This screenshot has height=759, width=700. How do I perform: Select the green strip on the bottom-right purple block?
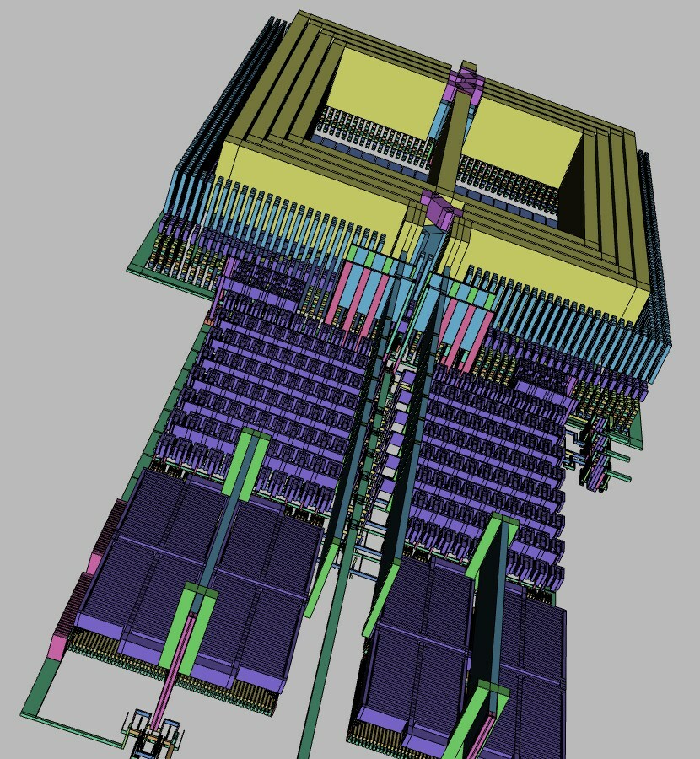pos(472,717)
